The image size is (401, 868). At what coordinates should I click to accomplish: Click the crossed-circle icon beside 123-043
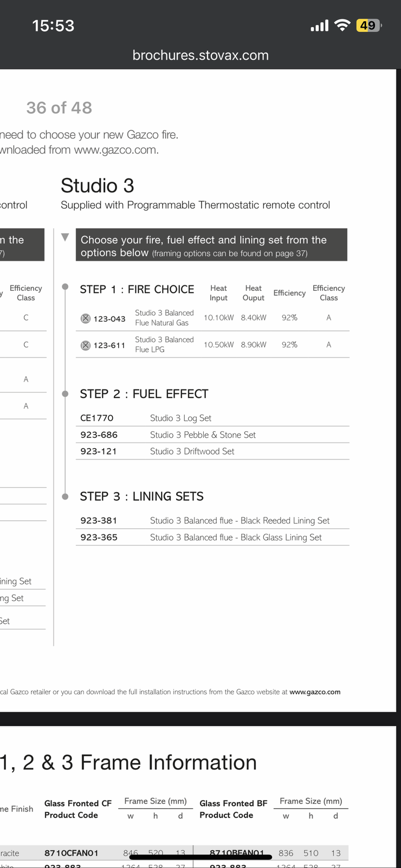86,318
